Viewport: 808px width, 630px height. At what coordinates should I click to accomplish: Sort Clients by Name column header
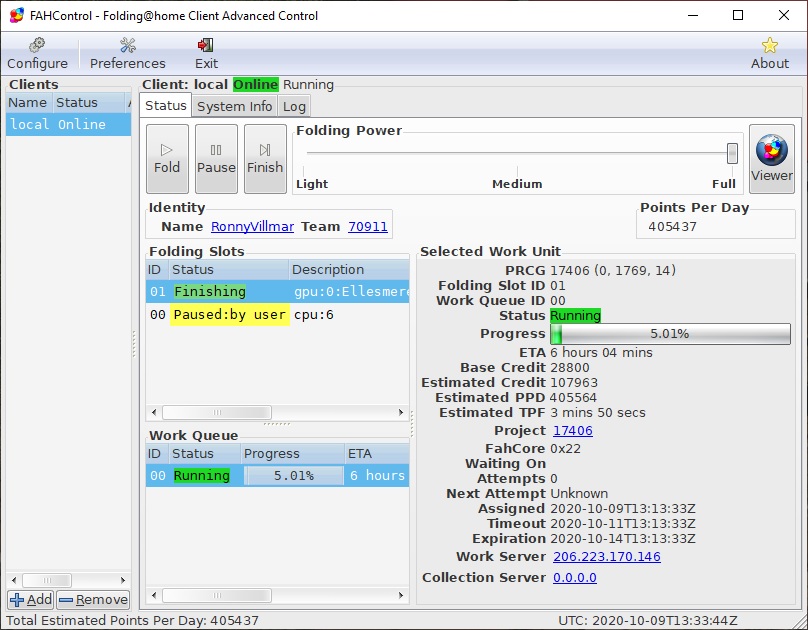[x=29, y=103]
